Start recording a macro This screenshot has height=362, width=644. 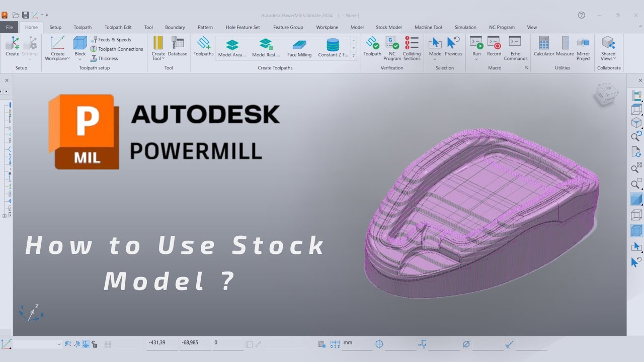tap(494, 46)
